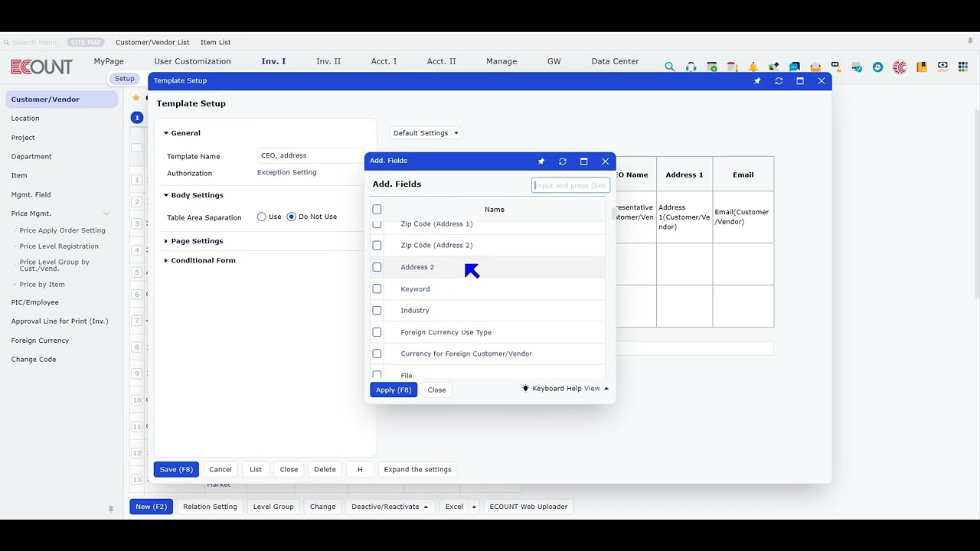Close the Add. Fields dialog with X

coord(606,161)
